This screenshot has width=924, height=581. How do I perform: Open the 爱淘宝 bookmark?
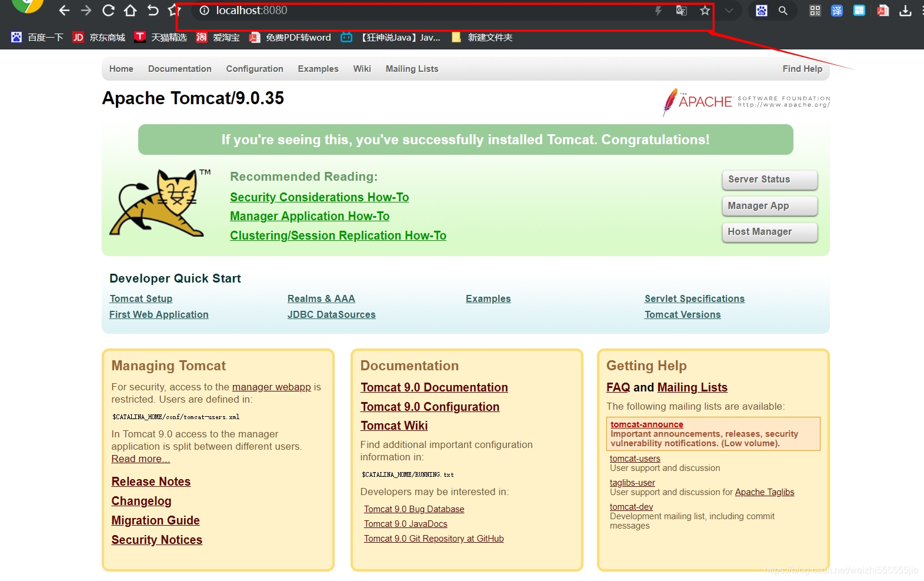[218, 37]
